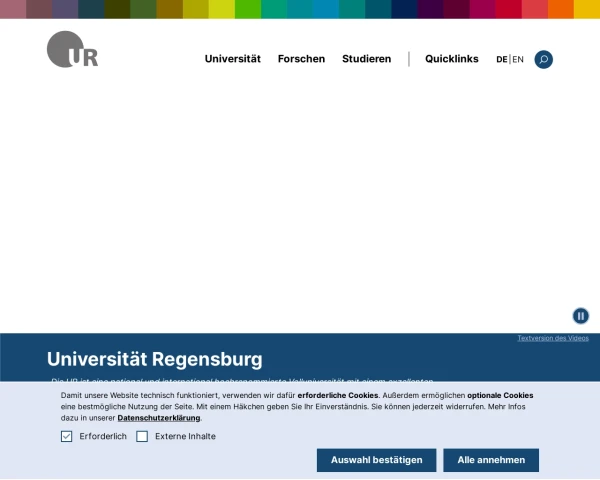The height and width of the screenshot is (480, 600).
Task: Enable the Externe Inhalte checkbox
Action: point(142,436)
